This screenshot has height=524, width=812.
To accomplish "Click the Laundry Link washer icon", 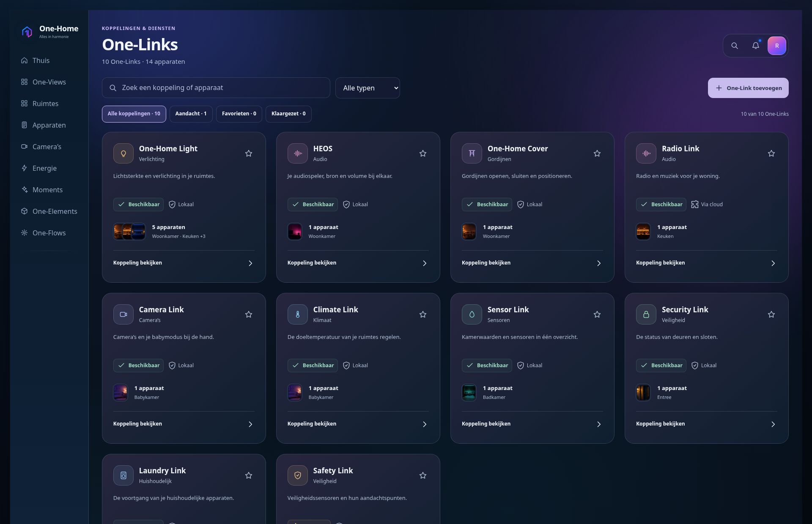I will (x=123, y=475).
